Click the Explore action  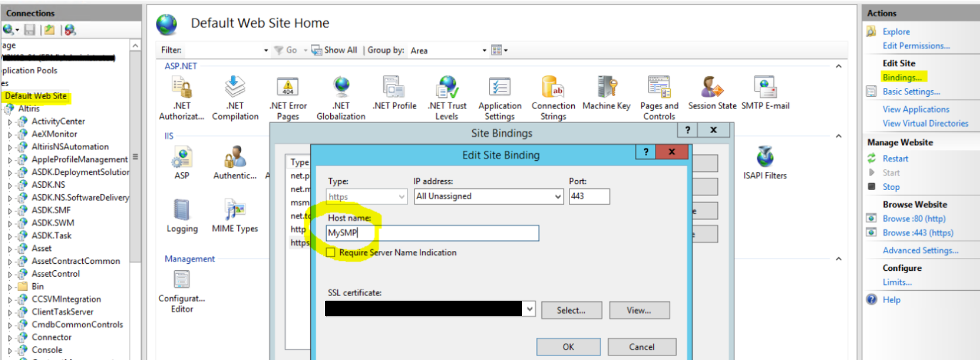896,32
